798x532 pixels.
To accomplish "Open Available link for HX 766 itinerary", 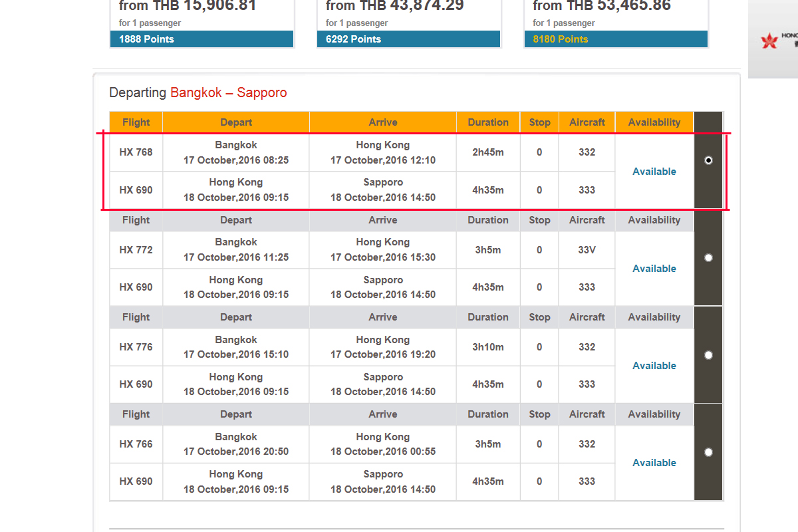I will (x=654, y=463).
